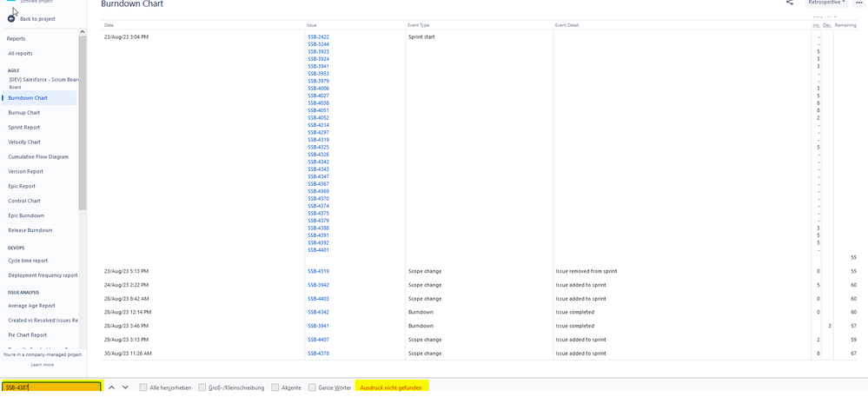The height and width of the screenshot is (397, 868).
Task: Open Epic Burndown report
Action: point(26,216)
